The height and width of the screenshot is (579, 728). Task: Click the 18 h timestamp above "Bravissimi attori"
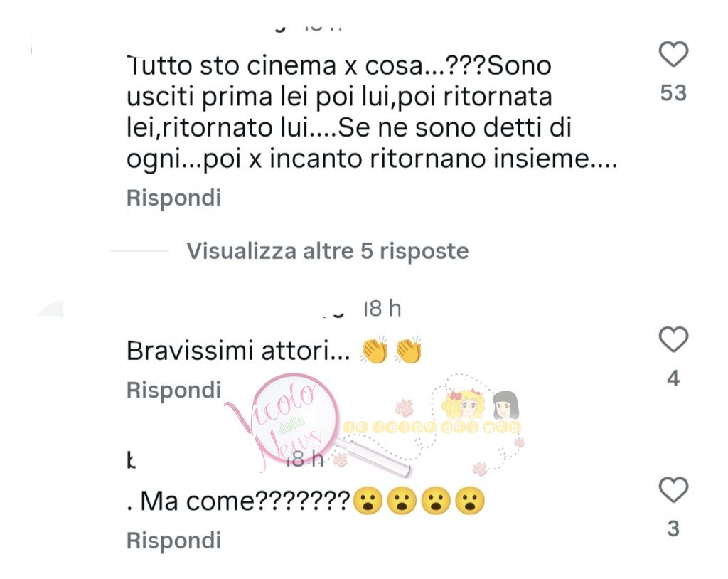[382, 309]
